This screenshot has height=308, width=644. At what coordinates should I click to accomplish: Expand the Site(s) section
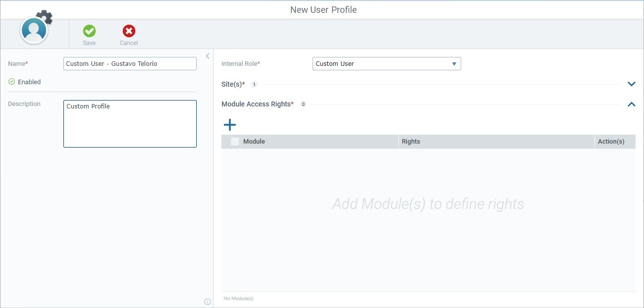(631, 84)
